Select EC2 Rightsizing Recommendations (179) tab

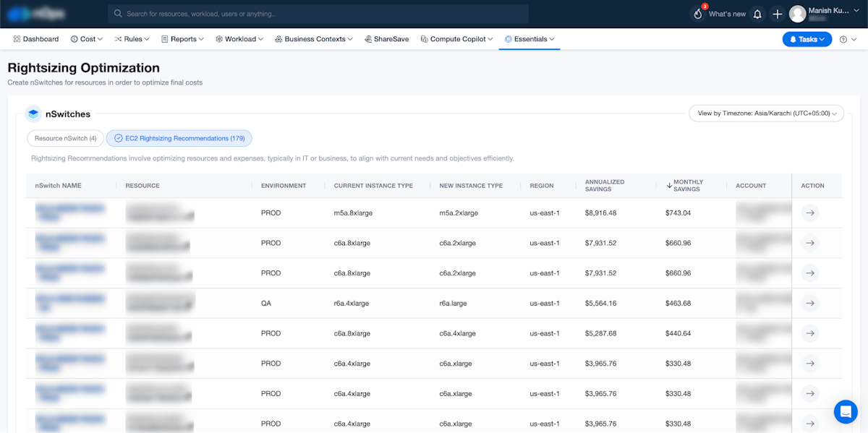coord(179,138)
